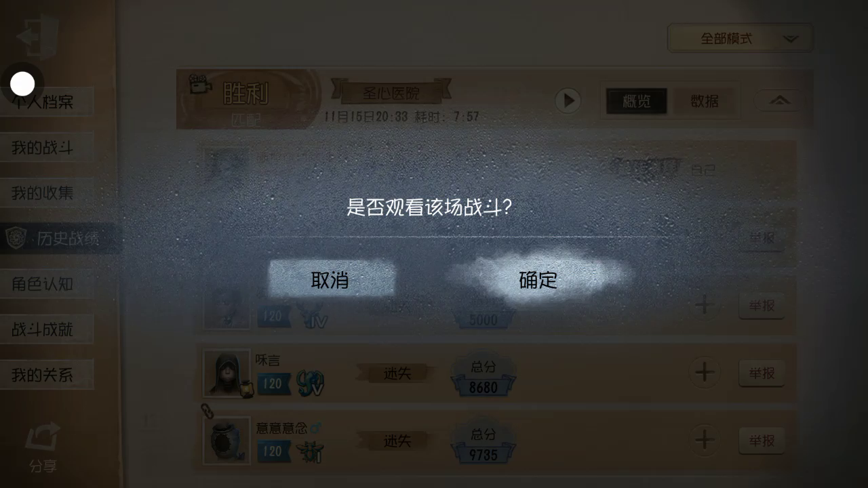Click the 咊言 hooded character portrait

pyautogui.click(x=226, y=373)
